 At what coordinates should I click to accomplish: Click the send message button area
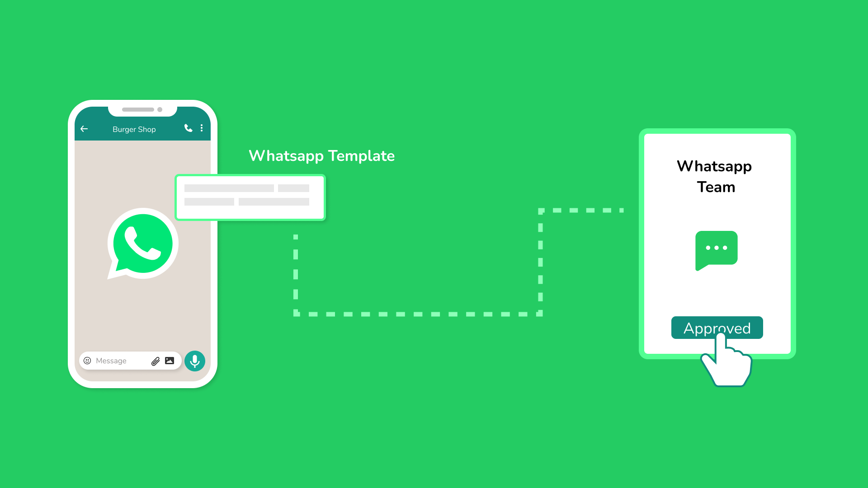tap(194, 361)
